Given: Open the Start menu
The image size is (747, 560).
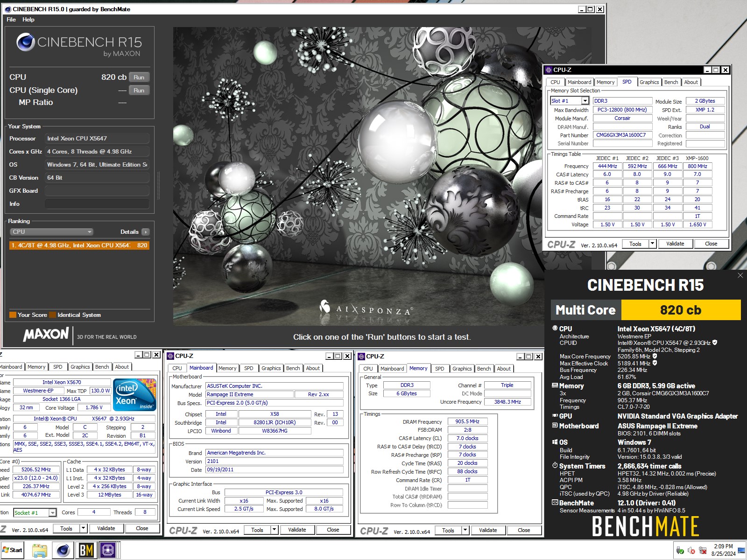Looking at the screenshot, I should [x=13, y=550].
